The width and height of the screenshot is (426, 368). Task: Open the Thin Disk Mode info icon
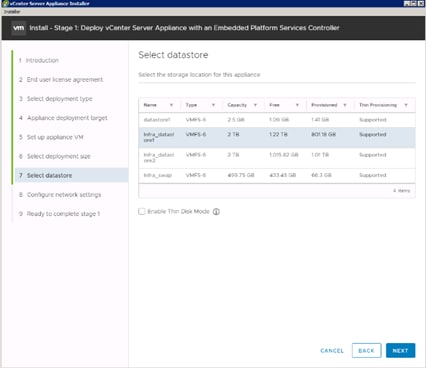pyautogui.click(x=216, y=212)
